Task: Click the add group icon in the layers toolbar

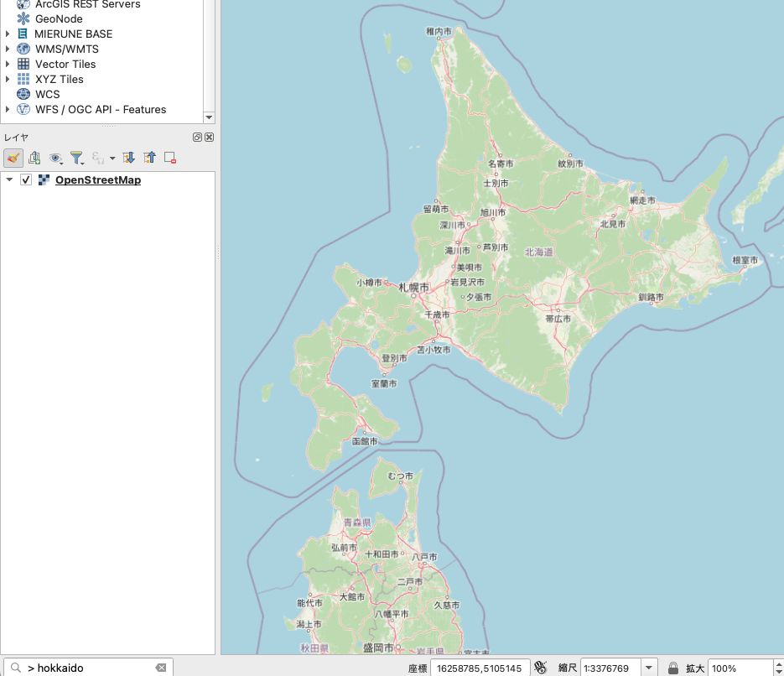Action: tap(34, 158)
